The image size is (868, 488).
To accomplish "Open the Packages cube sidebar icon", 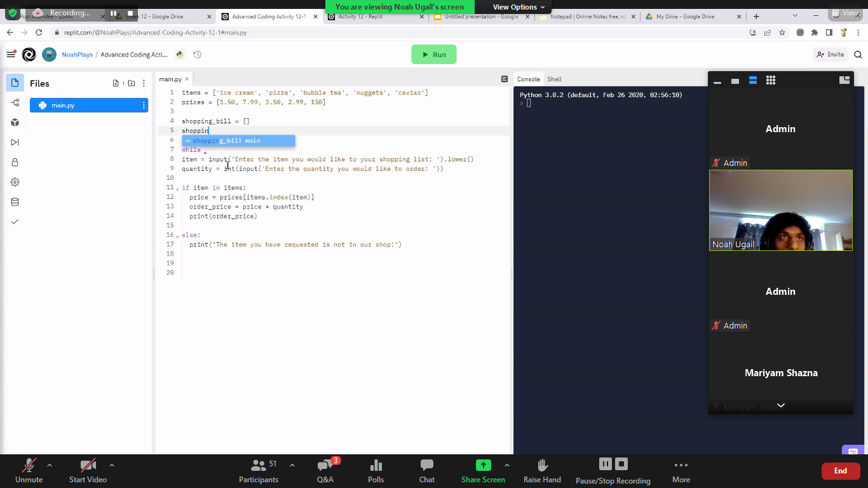I will tap(15, 122).
